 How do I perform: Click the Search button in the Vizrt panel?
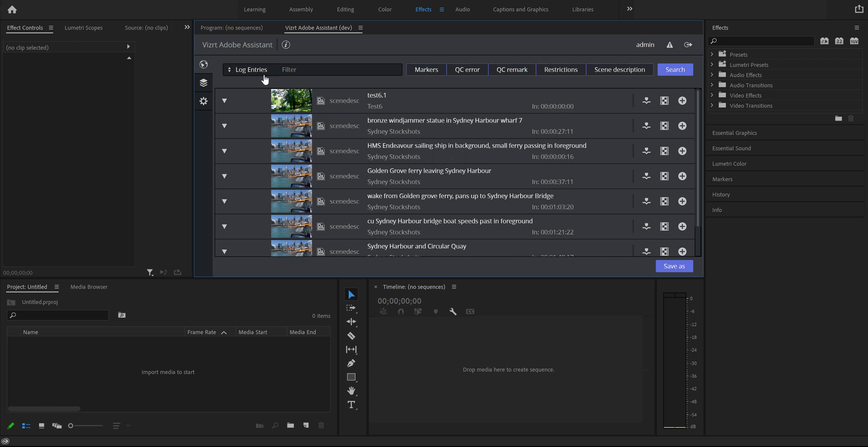click(675, 69)
